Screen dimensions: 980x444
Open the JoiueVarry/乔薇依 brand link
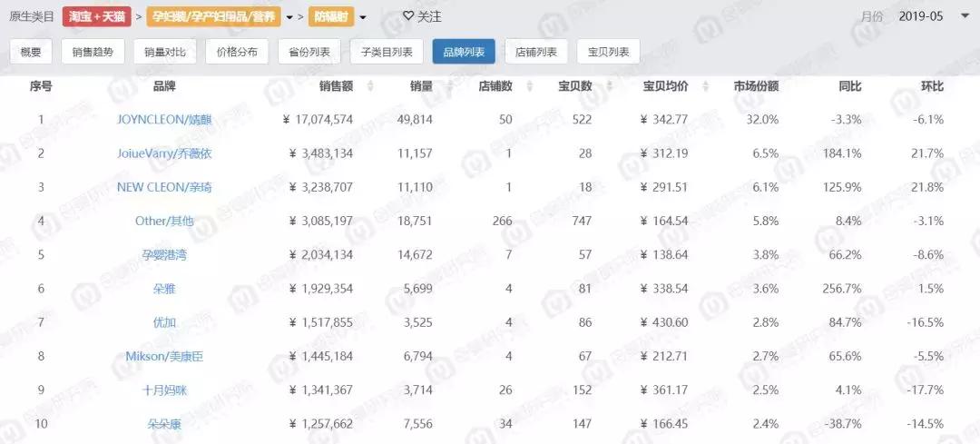coord(164,153)
